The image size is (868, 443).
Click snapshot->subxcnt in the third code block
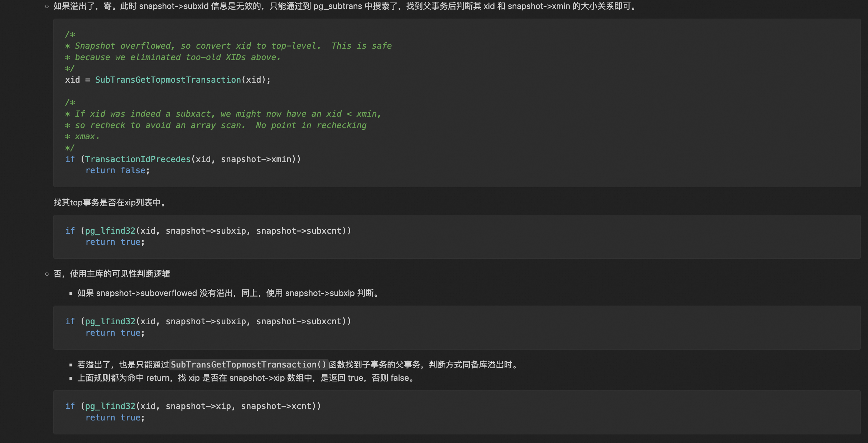click(299, 321)
